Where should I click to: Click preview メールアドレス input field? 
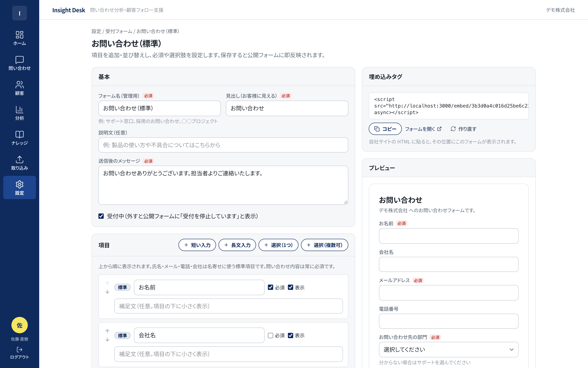pos(449,293)
